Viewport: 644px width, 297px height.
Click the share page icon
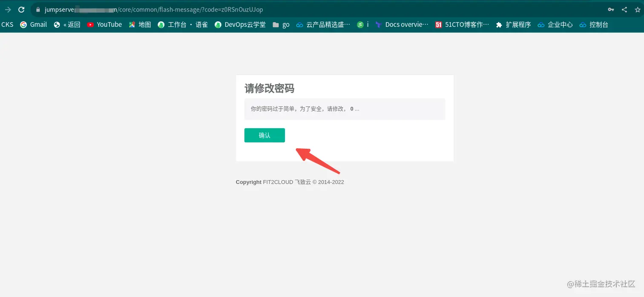(x=624, y=9)
